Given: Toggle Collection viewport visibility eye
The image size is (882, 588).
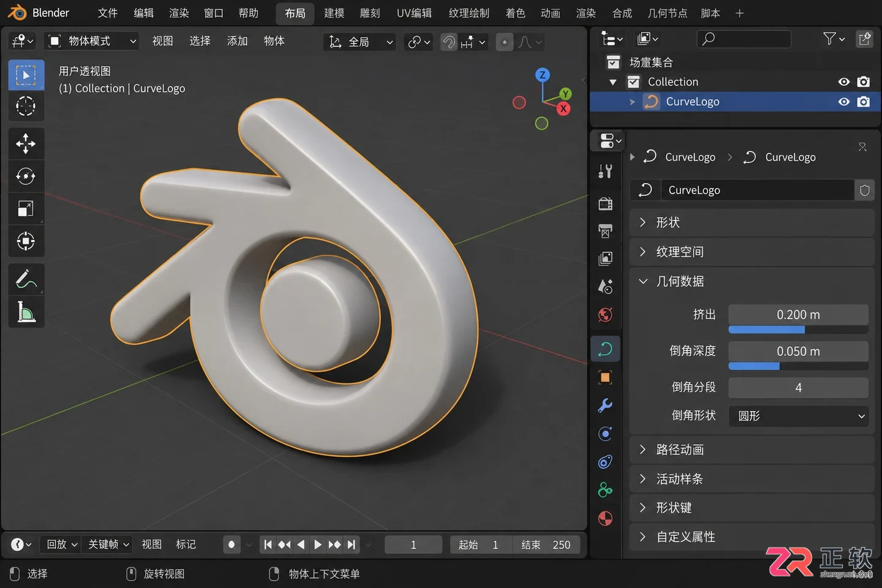Looking at the screenshot, I should (x=844, y=81).
